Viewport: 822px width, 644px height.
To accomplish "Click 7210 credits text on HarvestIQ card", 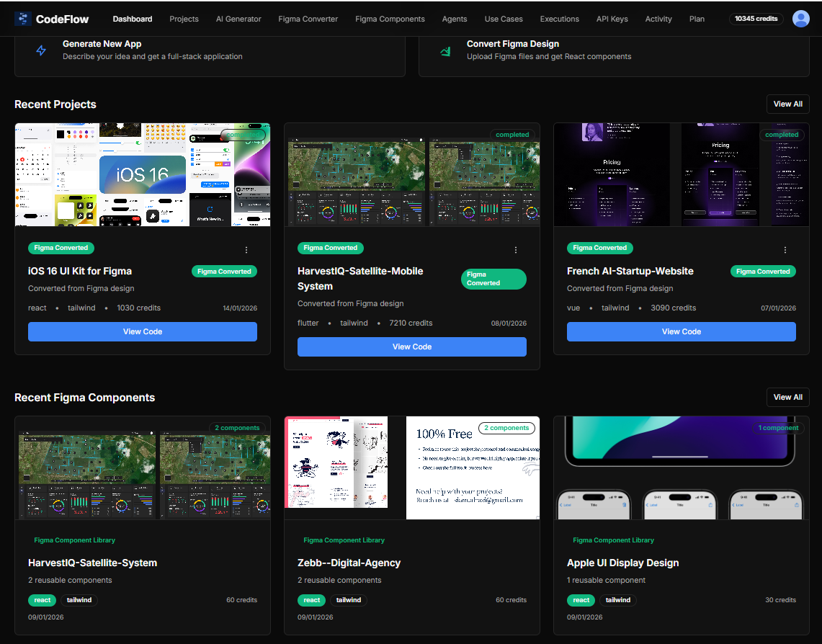I will [x=411, y=323].
